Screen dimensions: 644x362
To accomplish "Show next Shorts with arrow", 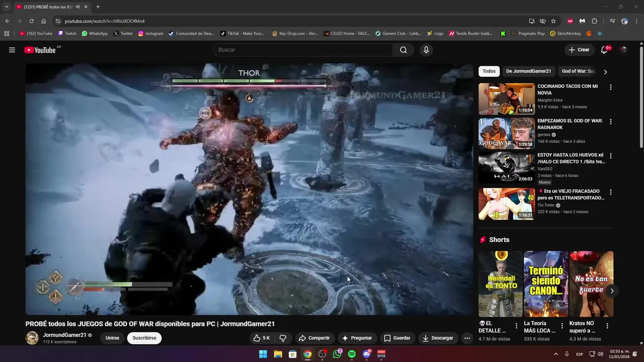I will click(x=612, y=291).
